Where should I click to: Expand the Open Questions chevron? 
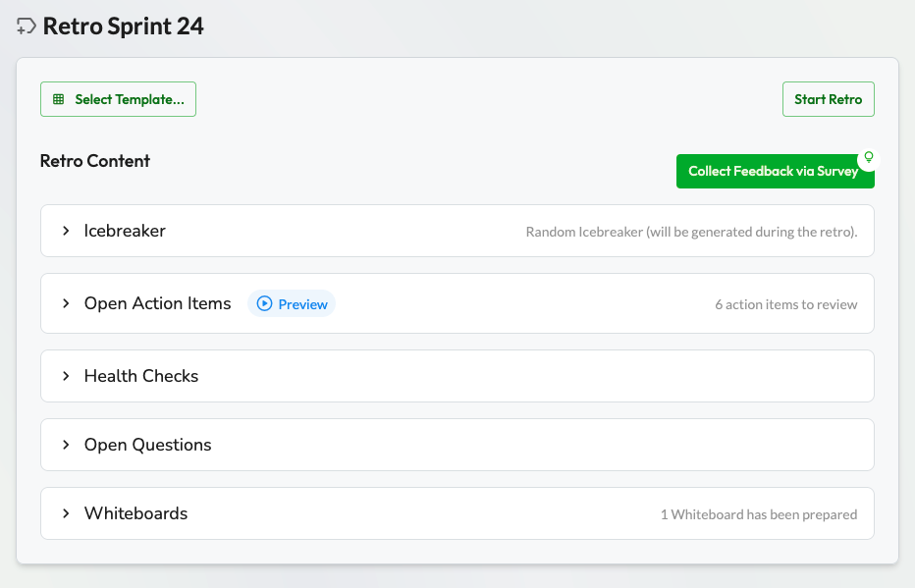tap(66, 445)
